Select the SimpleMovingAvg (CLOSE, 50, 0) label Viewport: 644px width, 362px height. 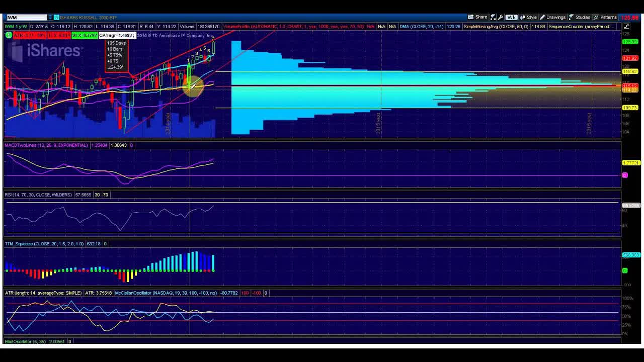[x=496, y=26]
